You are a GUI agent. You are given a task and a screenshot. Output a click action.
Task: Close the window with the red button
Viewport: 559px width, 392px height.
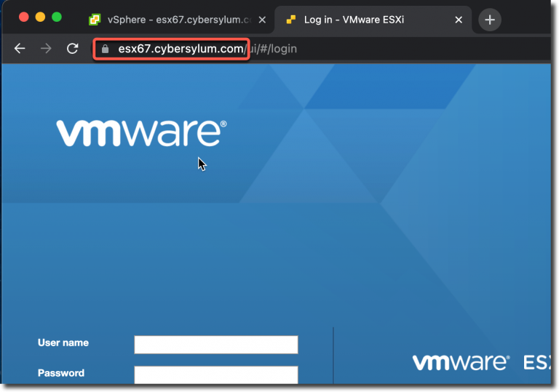[x=24, y=17]
